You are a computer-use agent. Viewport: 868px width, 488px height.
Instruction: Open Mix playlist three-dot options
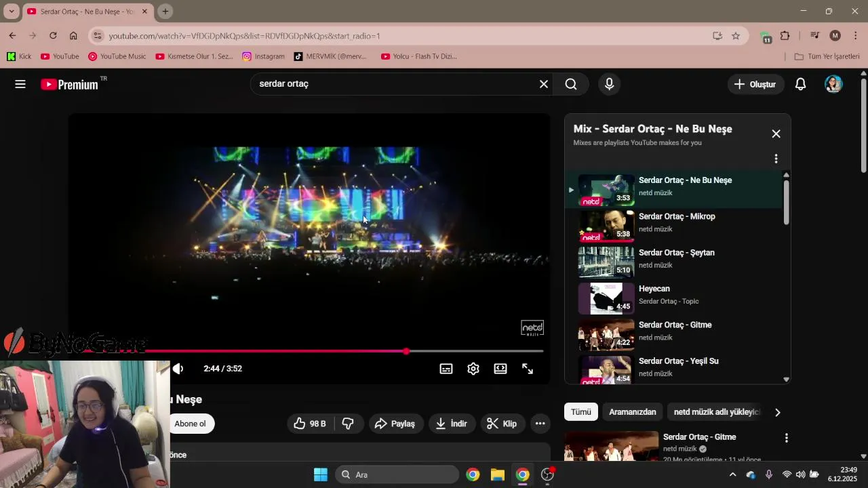(776, 159)
